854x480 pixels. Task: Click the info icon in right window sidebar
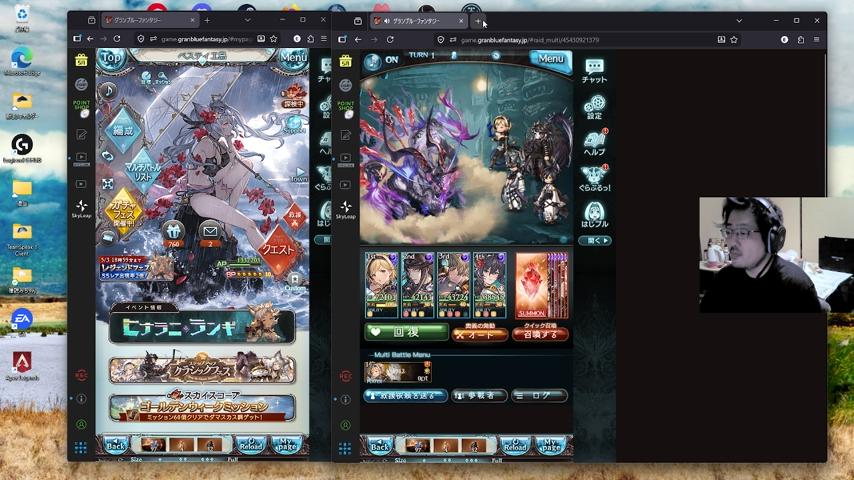(345, 399)
